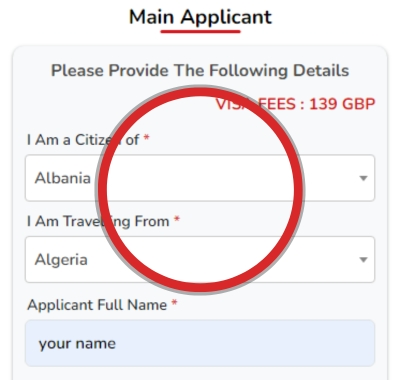Focus the Applicant Full Name input field

(200, 343)
